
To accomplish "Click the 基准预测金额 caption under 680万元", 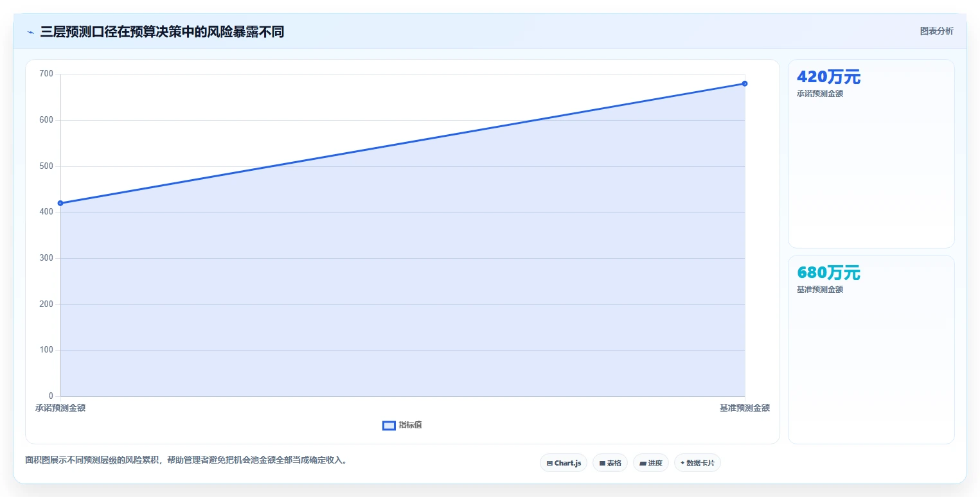I will pyautogui.click(x=819, y=290).
